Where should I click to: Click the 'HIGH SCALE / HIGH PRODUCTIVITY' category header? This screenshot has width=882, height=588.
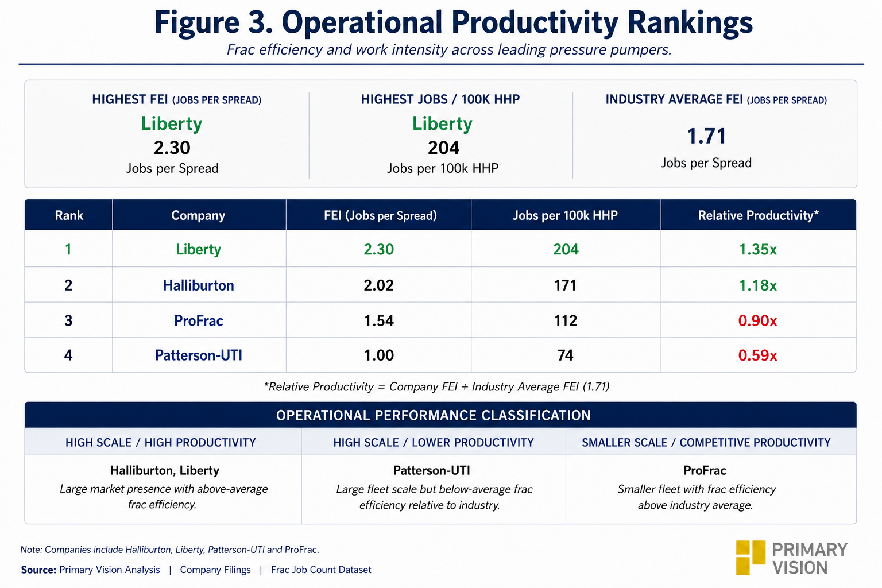click(x=161, y=443)
